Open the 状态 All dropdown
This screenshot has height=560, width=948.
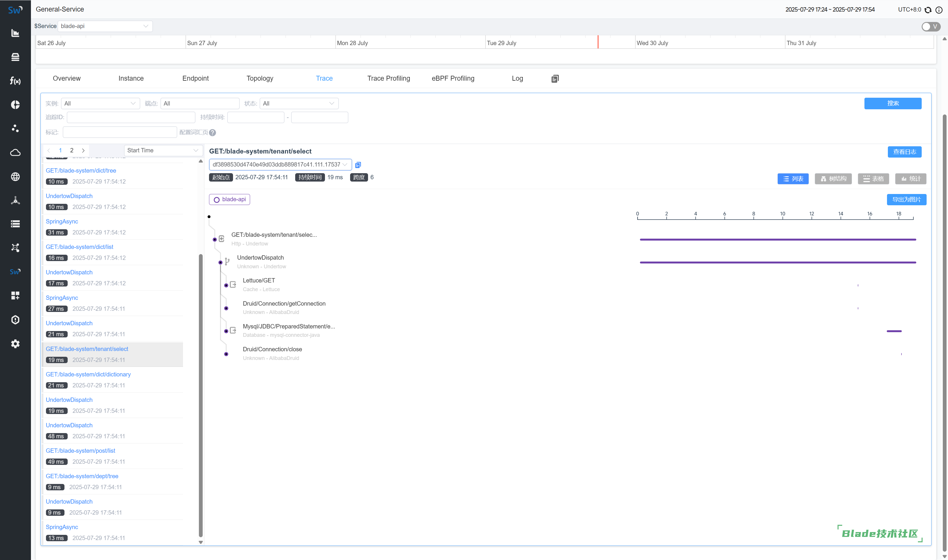point(299,104)
